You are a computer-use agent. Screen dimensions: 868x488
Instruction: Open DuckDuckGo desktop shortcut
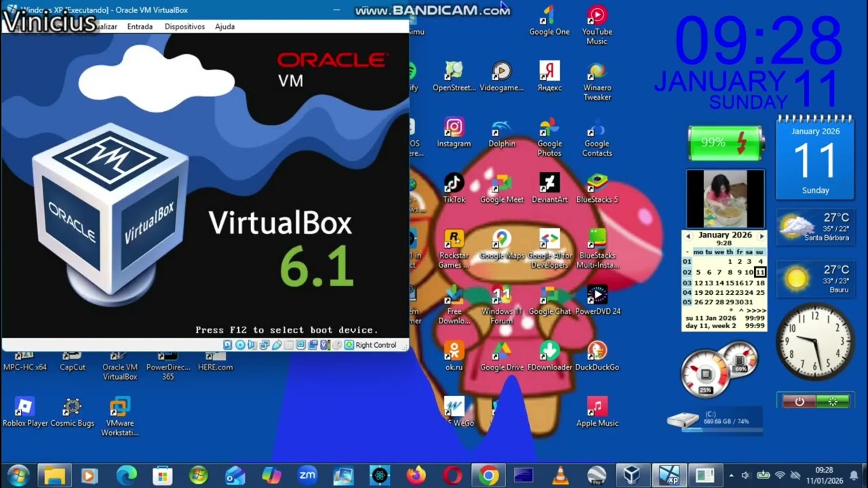[x=597, y=355]
